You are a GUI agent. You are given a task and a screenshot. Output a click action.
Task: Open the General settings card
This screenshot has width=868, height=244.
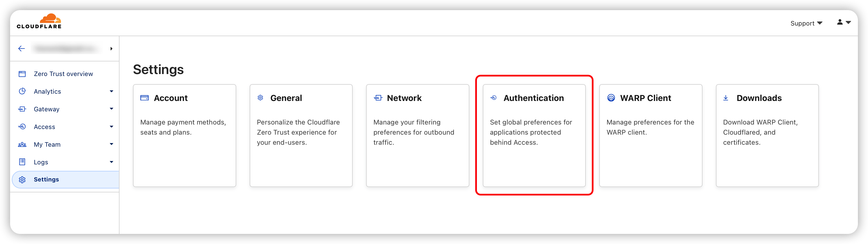click(300, 135)
